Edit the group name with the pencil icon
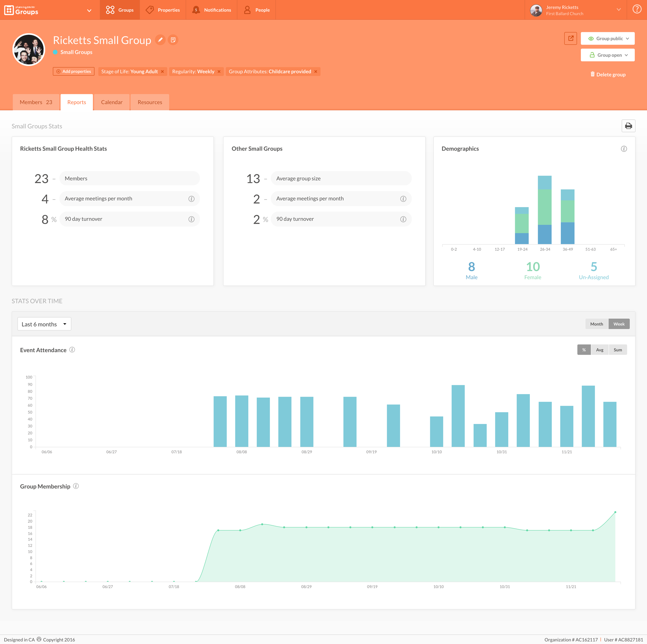The image size is (647, 644). coord(160,40)
